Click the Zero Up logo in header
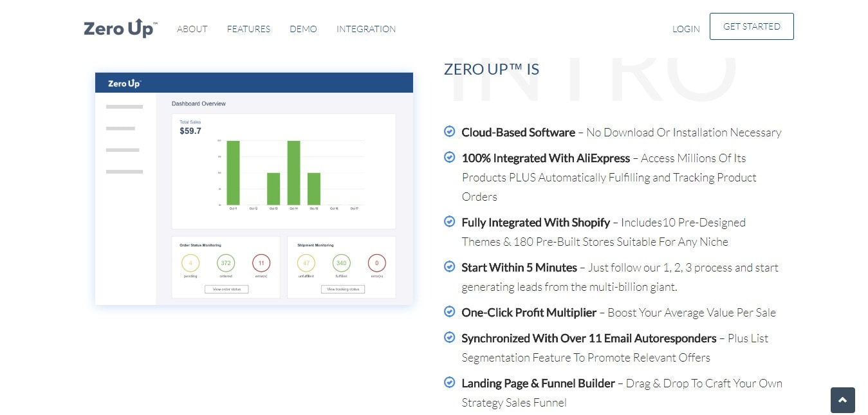The image size is (868, 415). tap(120, 28)
